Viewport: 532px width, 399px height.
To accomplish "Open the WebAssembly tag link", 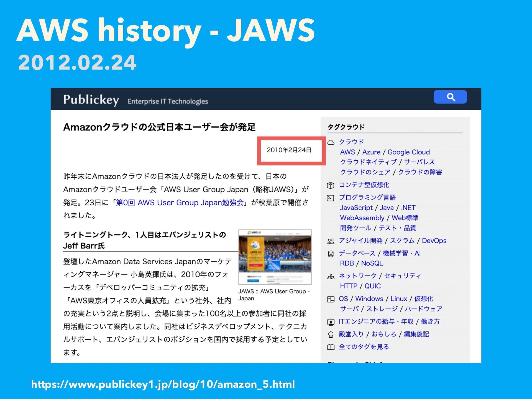I will pyautogui.click(x=362, y=218).
